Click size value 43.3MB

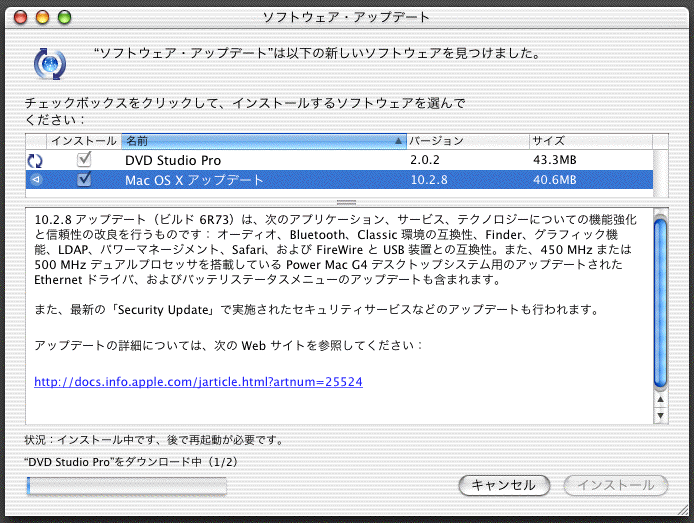555,160
